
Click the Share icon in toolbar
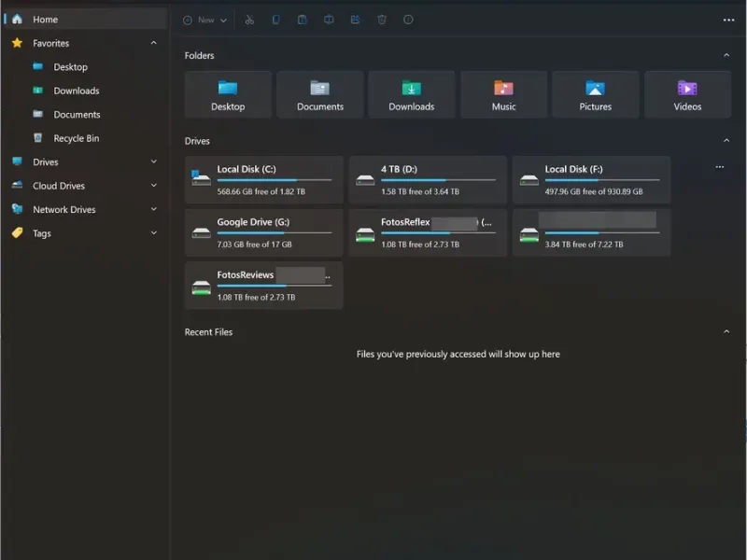pos(356,20)
